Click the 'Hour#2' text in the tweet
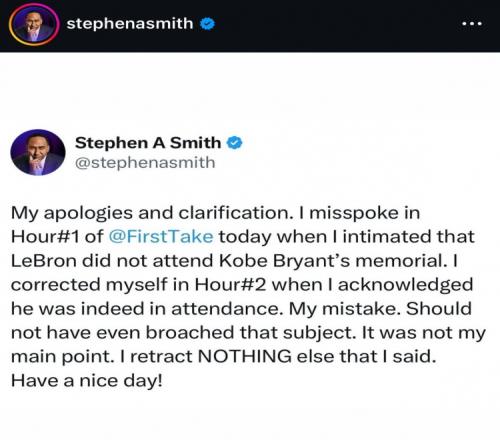 point(230,285)
